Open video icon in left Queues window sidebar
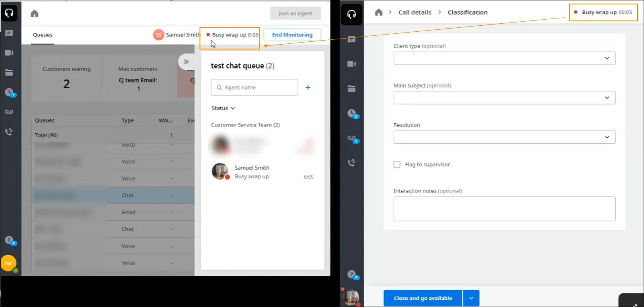The image size is (644, 307). click(9, 53)
